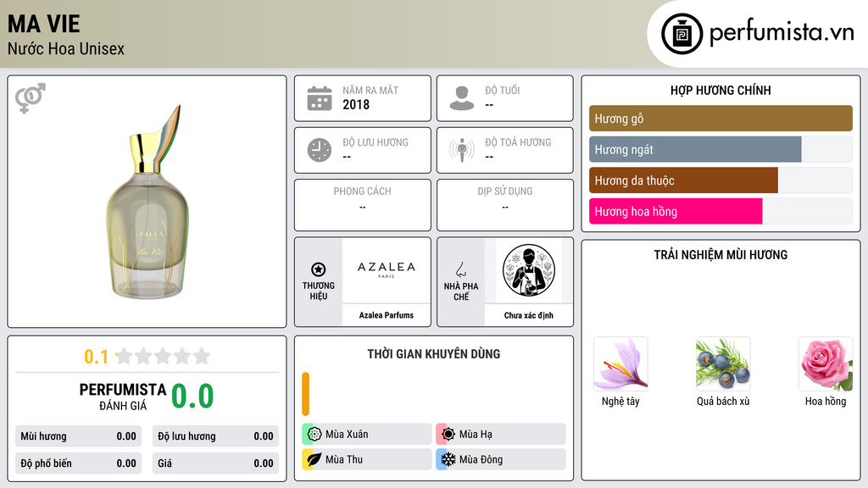Click the unisex gender symbol icon
This screenshot has height=488, width=868.
click(x=31, y=98)
